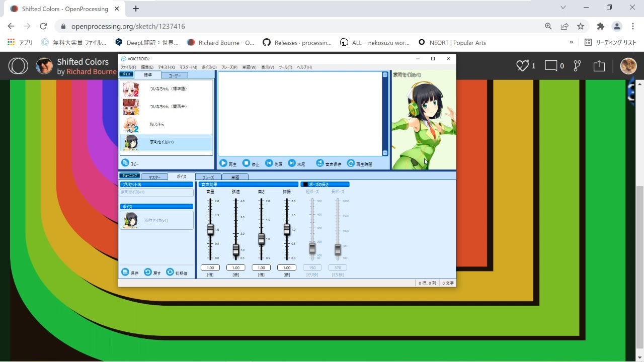Check playback length with 再生時間 icon
644x362 pixels.
click(x=351, y=163)
